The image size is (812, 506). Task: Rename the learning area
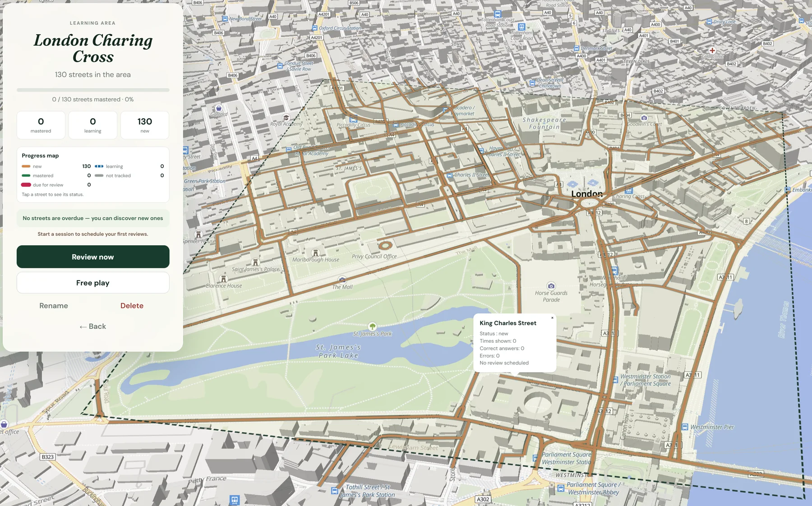tap(54, 306)
